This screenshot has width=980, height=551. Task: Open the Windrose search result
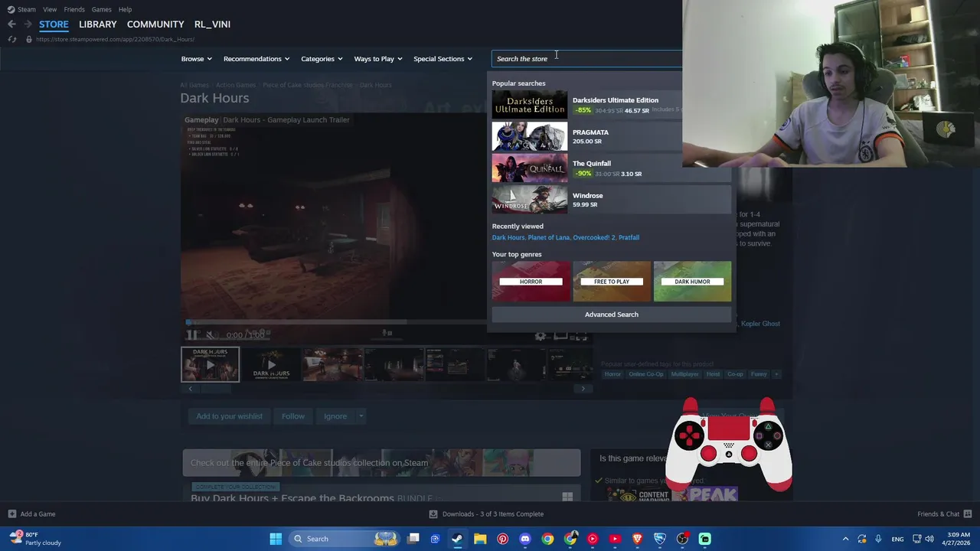point(611,200)
